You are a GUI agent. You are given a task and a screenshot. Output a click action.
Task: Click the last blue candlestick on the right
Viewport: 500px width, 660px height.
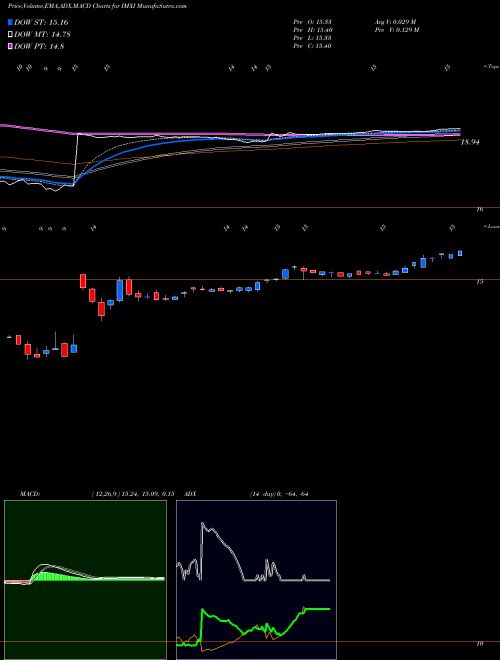coord(460,253)
